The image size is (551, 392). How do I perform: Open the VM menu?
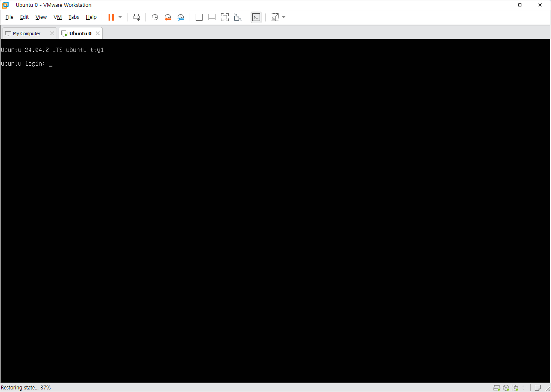58,17
